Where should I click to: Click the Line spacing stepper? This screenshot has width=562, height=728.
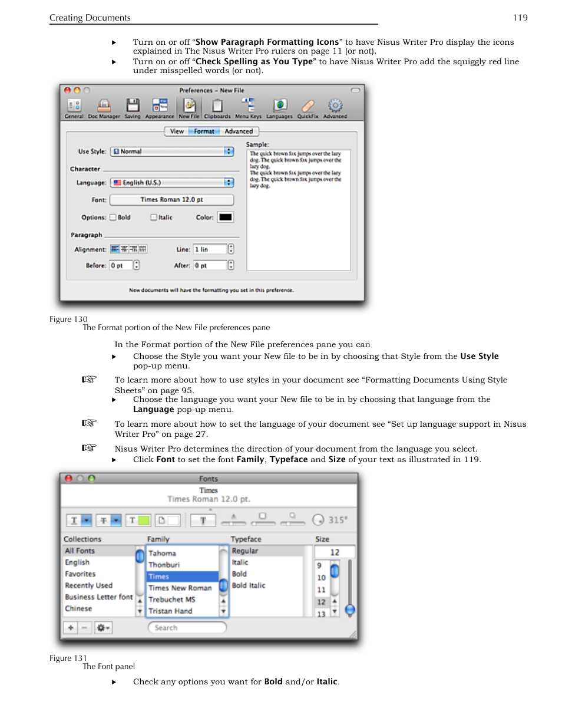[231, 249]
